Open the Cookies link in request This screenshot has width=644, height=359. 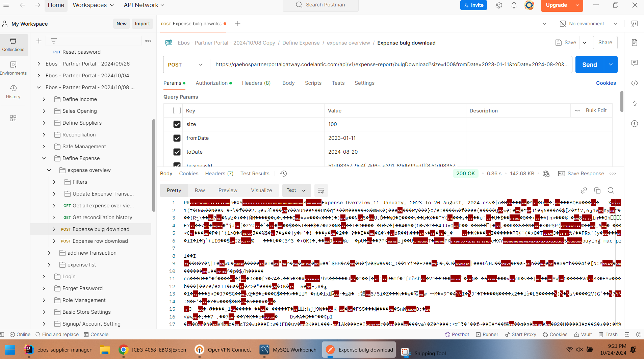pos(606,83)
